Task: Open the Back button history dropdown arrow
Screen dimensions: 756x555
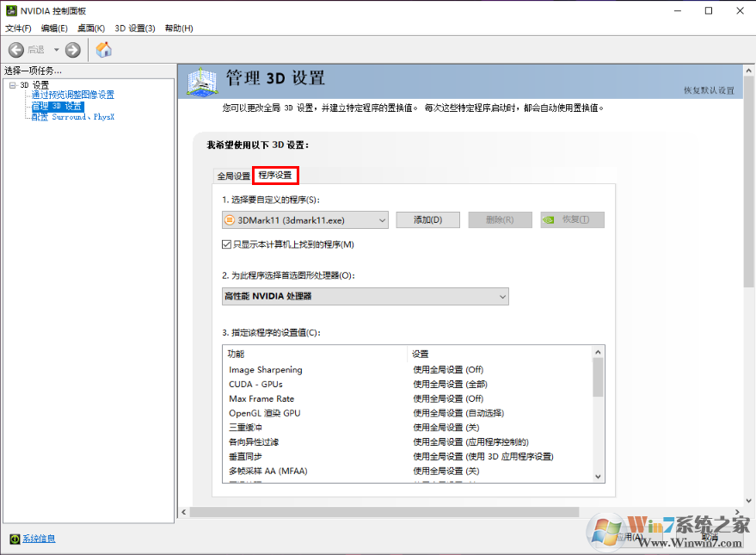Action: coord(55,50)
